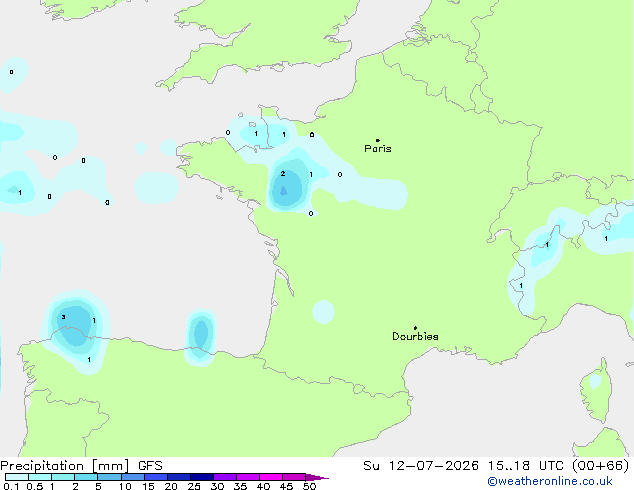This screenshot has width=634, height=490.
Task: Click the '15..18 UTC' time range text
Action: click(x=526, y=466)
